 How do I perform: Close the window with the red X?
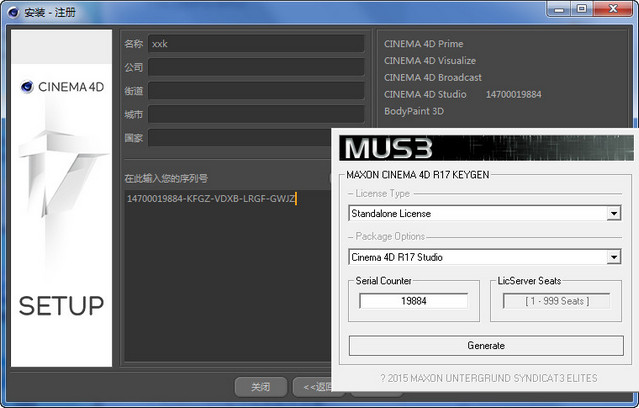[x=613, y=9]
